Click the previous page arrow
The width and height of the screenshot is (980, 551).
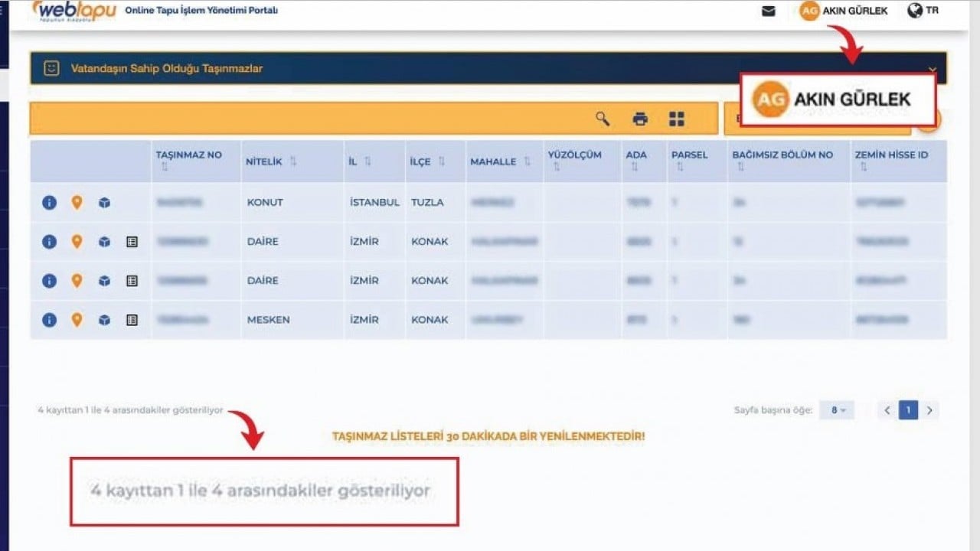point(886,409)
